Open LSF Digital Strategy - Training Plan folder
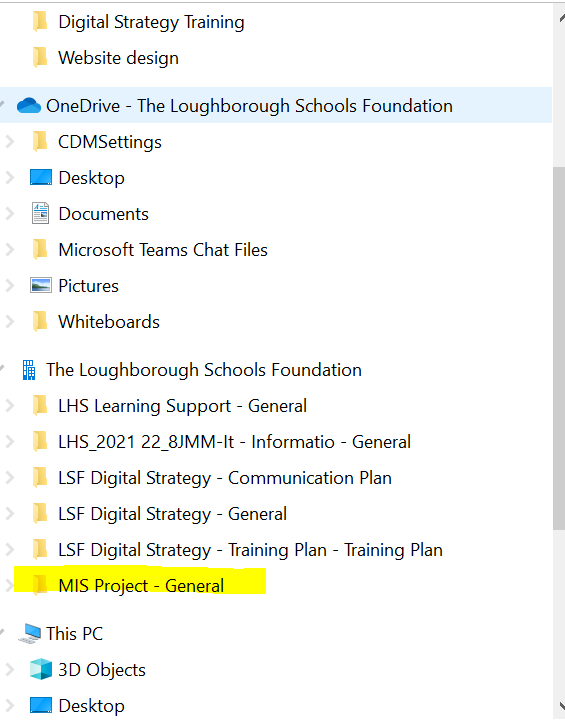 click(250, 550)
